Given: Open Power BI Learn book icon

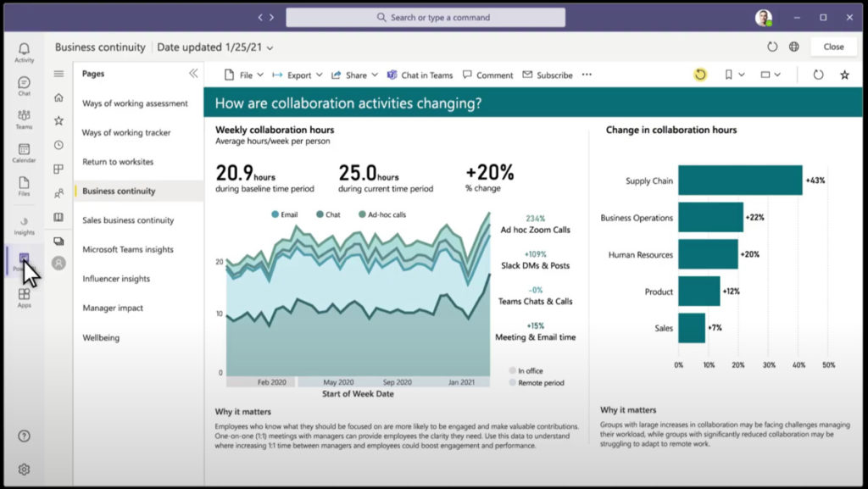Looking at the screenshot, I should [58, 217].
